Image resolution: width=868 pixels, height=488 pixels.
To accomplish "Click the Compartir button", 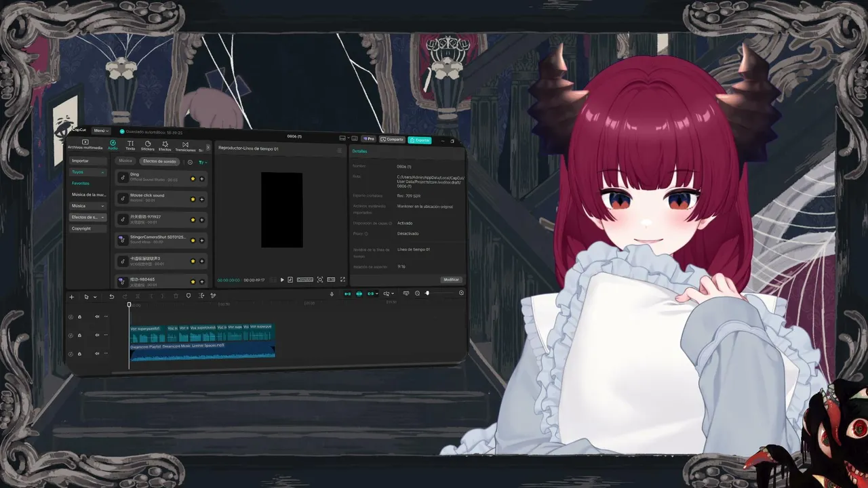I will pos(392,140).
